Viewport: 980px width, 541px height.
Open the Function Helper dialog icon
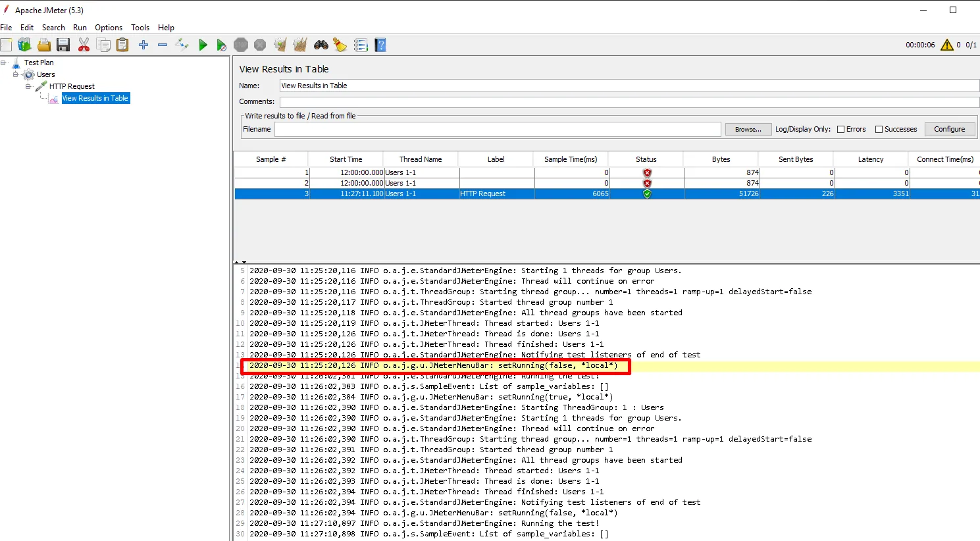tap(361, 45)
